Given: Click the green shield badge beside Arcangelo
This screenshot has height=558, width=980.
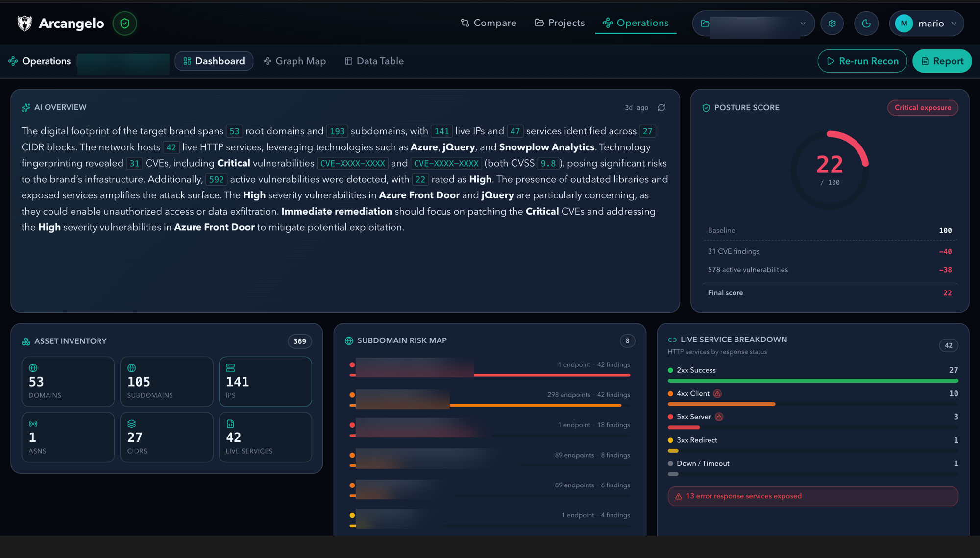Looking at the screenshot, I should pyautogui.click(x=124, y=23).
